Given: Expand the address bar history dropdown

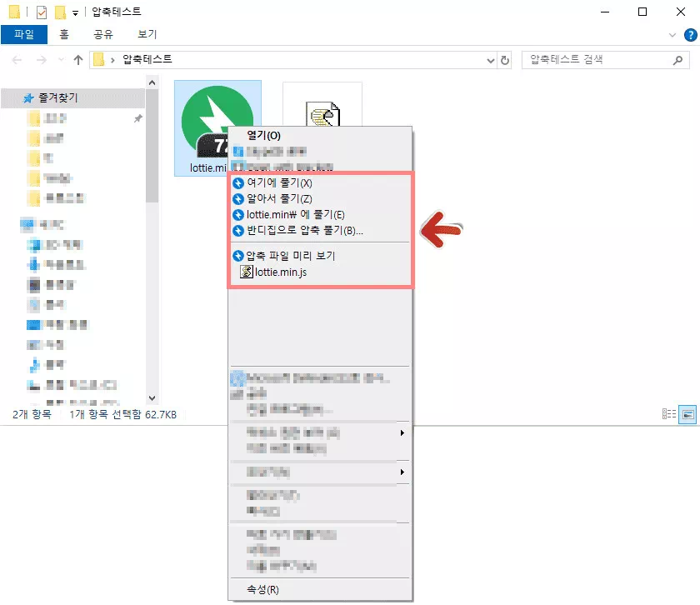Looking at the screenshot, I should pyautogui.click(x=491, y=60).
